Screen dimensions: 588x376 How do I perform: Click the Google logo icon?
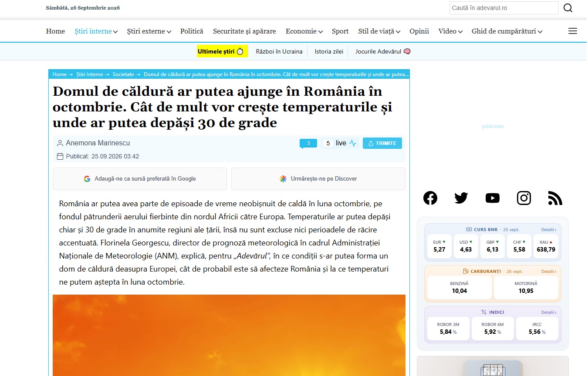click(87, 179)
